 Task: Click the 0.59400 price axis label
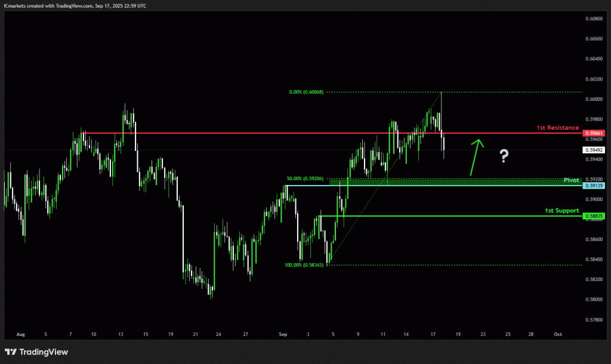(x=594, y=159)
